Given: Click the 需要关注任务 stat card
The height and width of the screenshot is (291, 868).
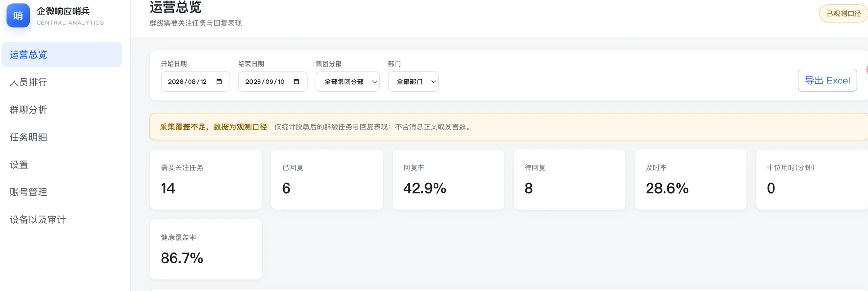Looking at the screenshot, I should (x=206, y=180).
